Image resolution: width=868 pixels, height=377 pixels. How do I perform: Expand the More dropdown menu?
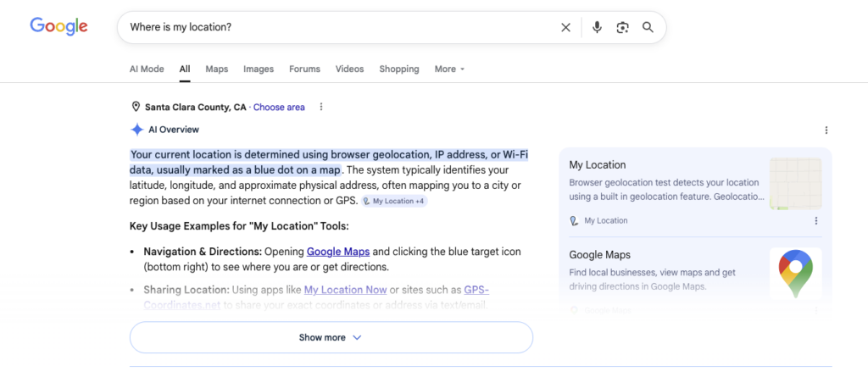point(449,69)
